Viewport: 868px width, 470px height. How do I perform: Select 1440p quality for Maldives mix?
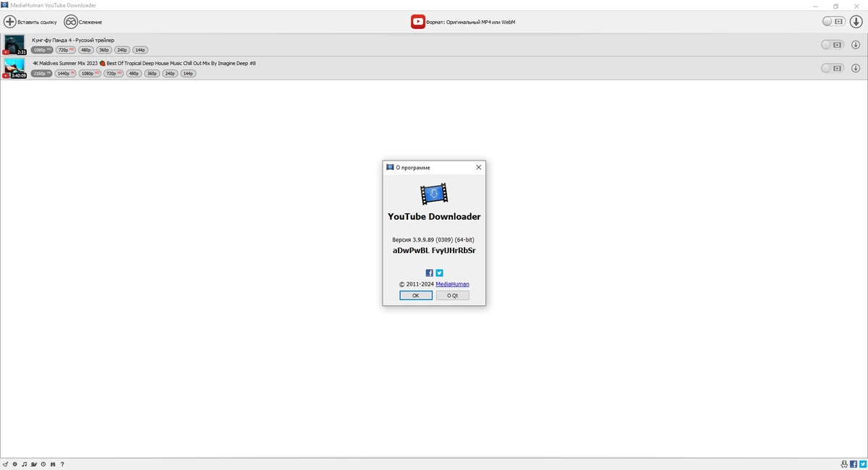(66, 73)
